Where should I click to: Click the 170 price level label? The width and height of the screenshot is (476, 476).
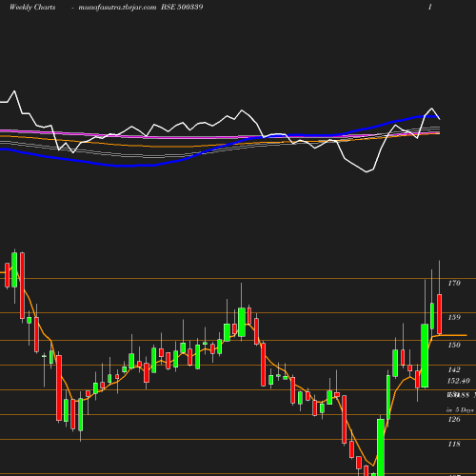[454, 283]
